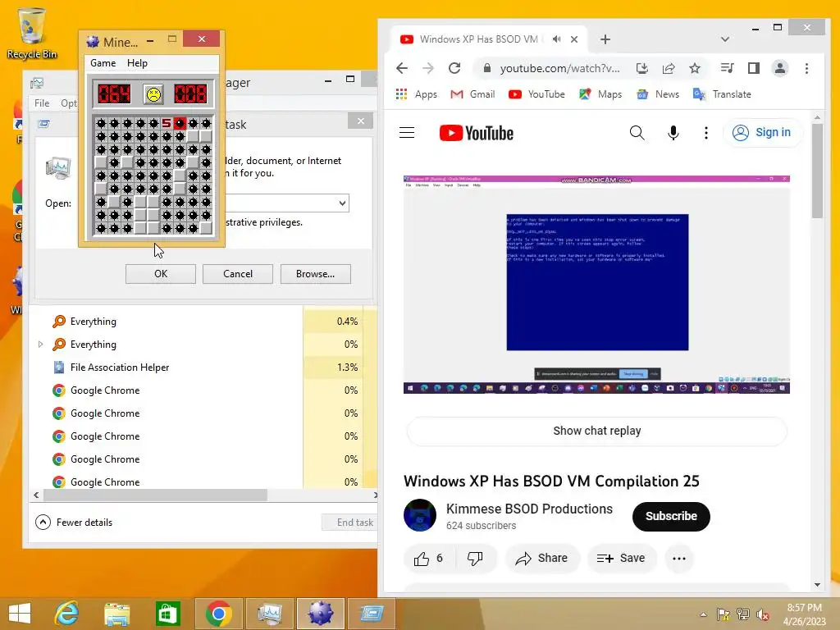
Task: Click the BSOD video player
Action: 597,285
